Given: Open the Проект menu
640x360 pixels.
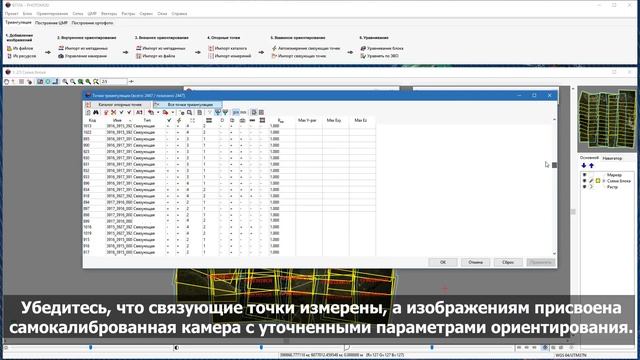Looking at the screenshot, I should click(11, 13).
